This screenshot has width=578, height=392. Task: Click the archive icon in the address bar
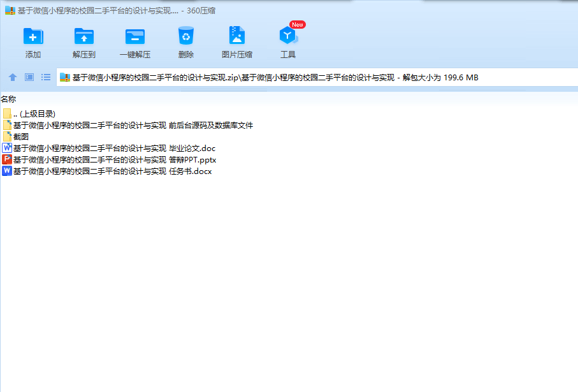(65, 77)
